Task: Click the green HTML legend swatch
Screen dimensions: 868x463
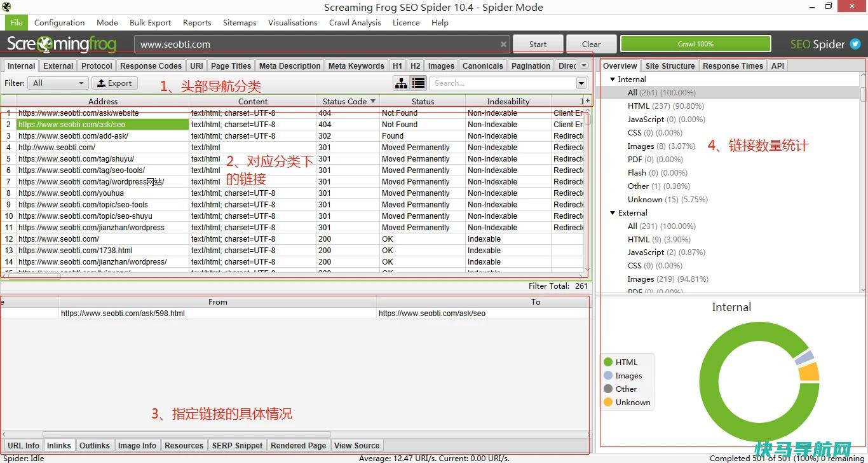Action: pyautogui.click(x=608, y=363)
